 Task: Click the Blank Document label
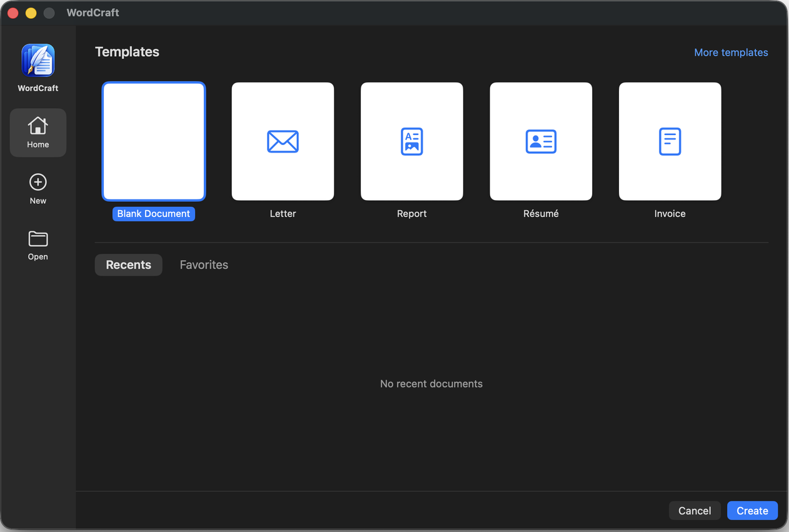[x=154, y=214]
